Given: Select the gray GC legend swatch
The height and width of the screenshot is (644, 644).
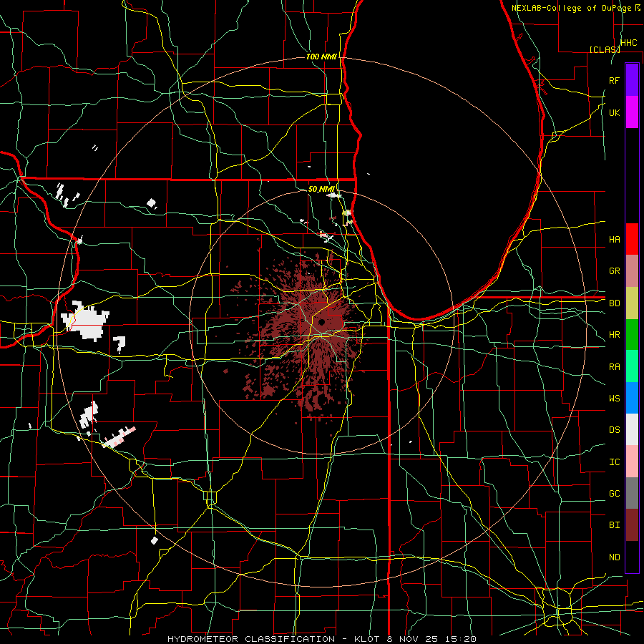Looking at the screenshot, I should click(632, 493).
